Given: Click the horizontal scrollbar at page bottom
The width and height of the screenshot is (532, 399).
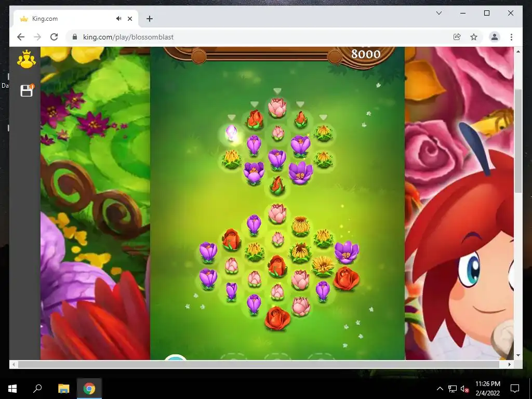Looking at the screenshot, I should coord(259,364).
